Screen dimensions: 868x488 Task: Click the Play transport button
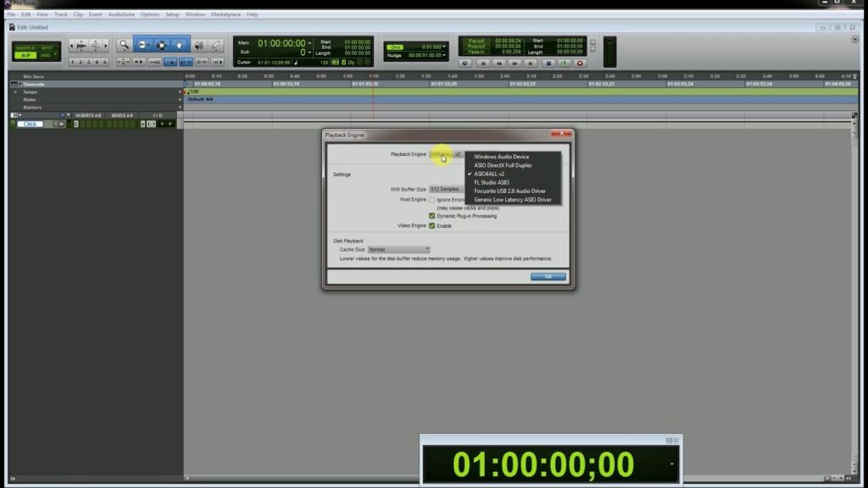click(x=564, y=63)
